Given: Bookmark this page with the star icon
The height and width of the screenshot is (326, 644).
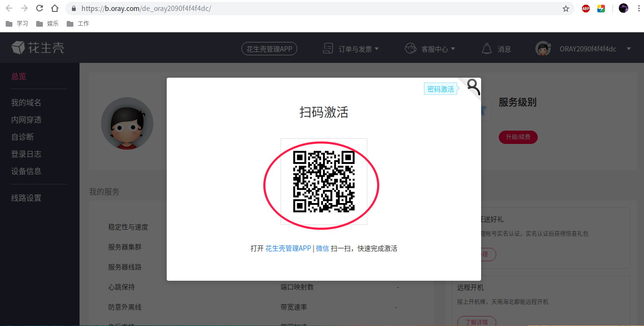Looking at the screenshot, I should click(x=566, y=9).
